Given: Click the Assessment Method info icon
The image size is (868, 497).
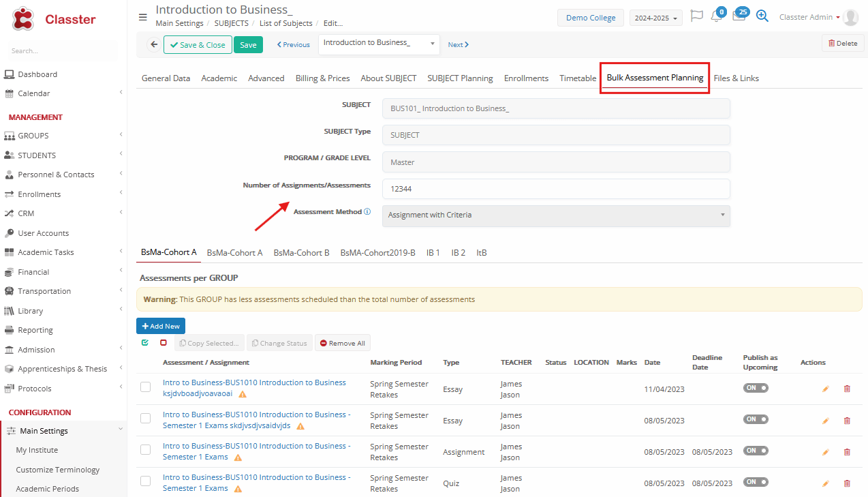Looking at the screenshot, I should pyautogui.click(x=367, y=212).
